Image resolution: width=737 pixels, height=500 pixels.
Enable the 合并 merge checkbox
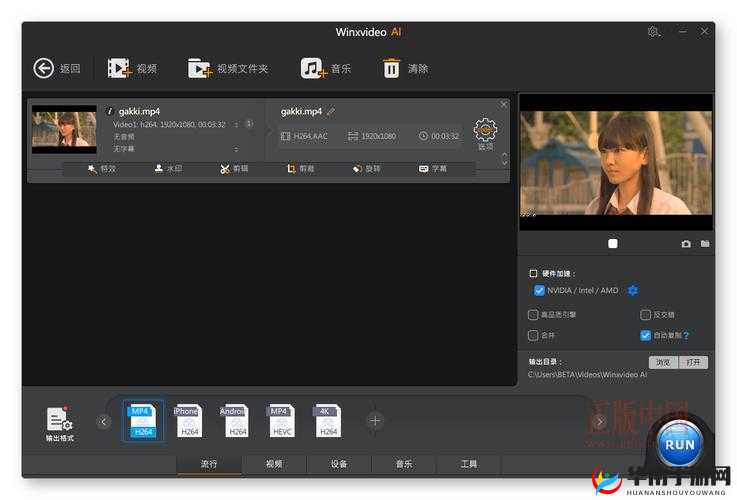click(533, 335)
